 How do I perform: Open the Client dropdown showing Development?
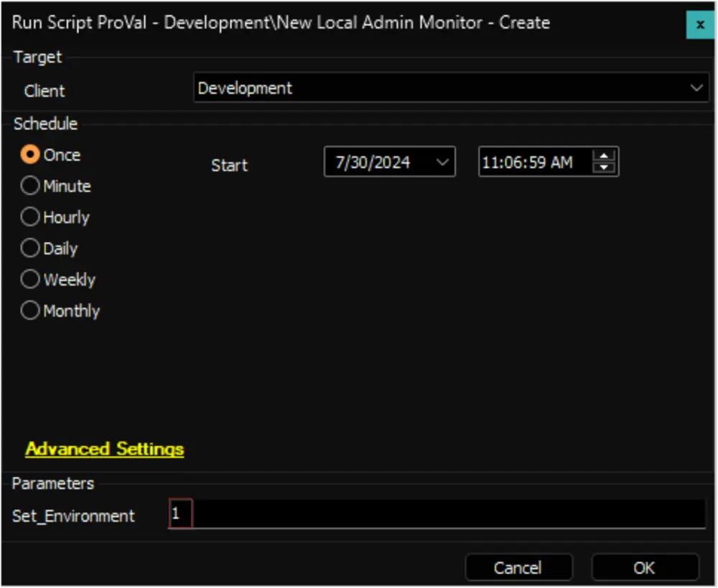(451, 88)
